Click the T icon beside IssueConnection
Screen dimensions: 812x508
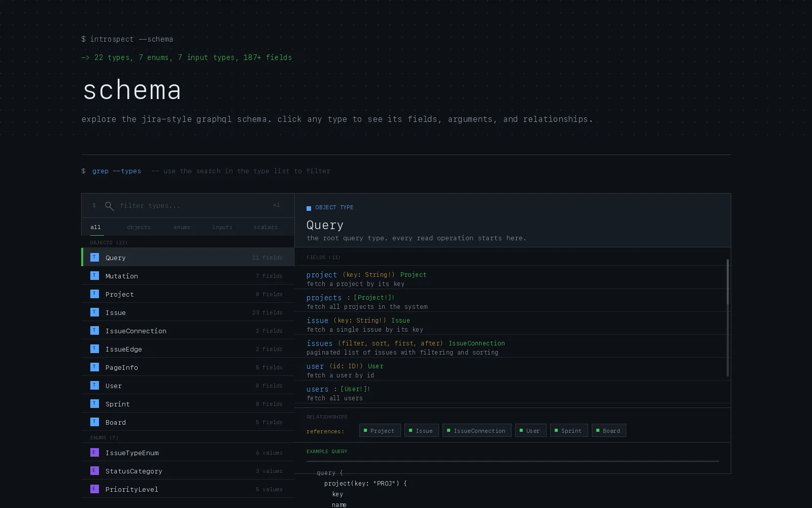tap(94, 330)
